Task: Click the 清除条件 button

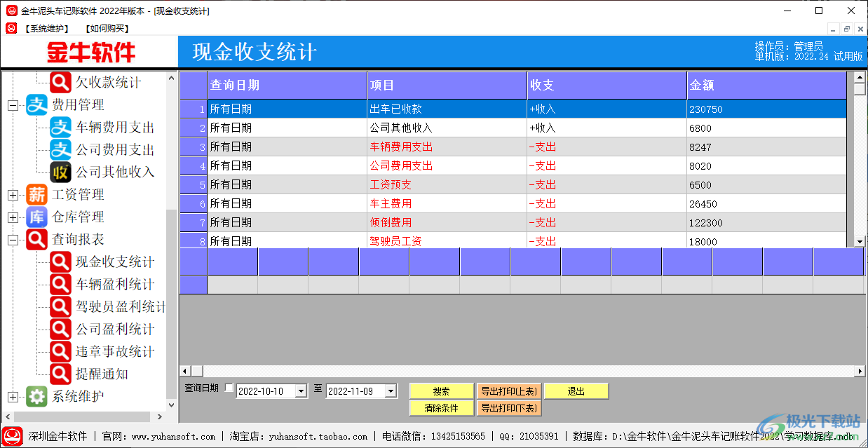Action: point(442,408)
